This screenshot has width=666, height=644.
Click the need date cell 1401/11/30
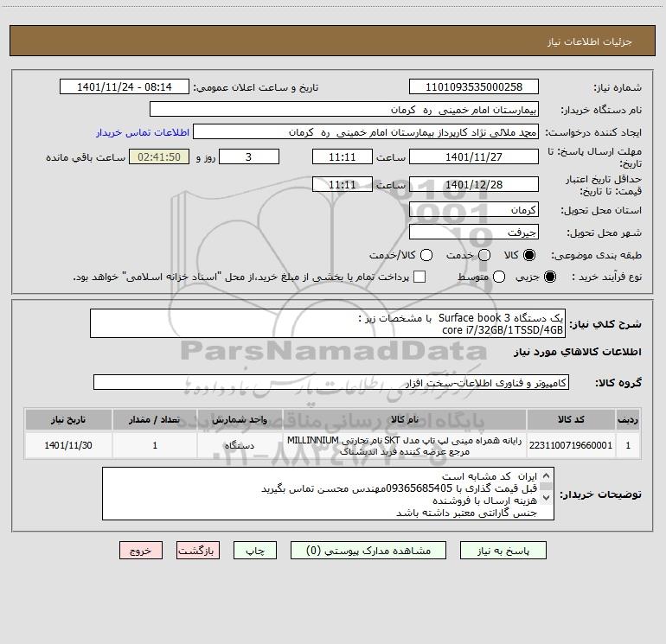pos(68,445)
